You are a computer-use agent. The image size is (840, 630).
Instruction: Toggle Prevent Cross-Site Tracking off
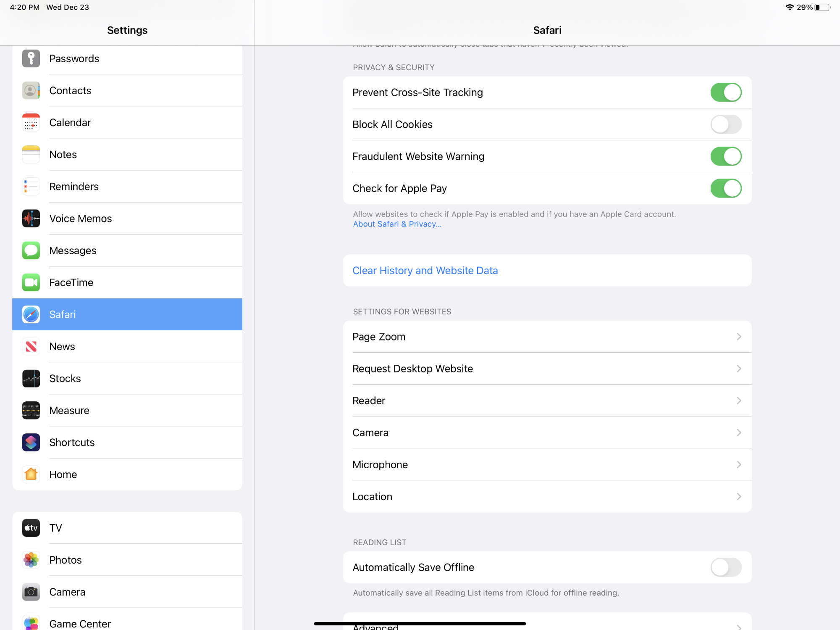726,92
